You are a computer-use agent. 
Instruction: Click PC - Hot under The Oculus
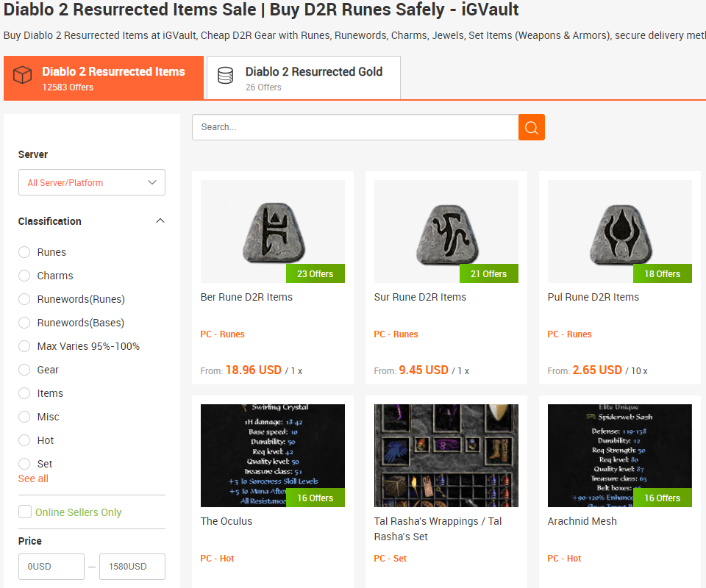[217, 559]
